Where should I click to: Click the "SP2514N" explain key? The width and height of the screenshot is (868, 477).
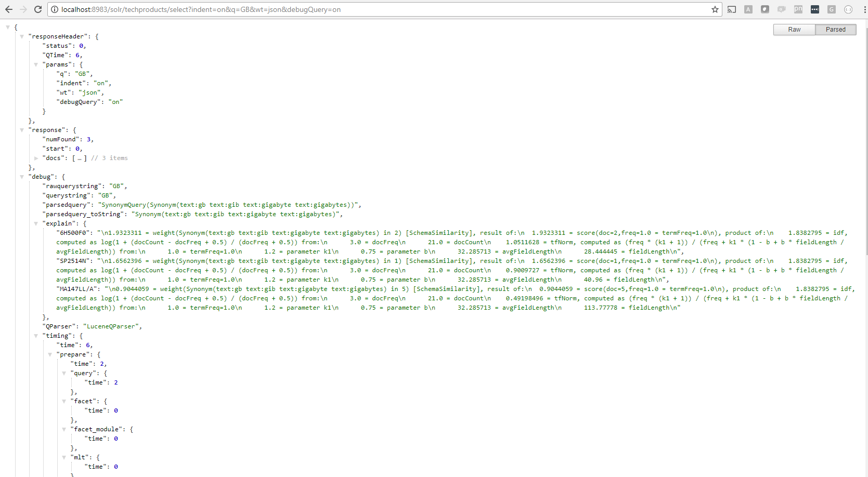pyautogui.click(x=73, y=261)
